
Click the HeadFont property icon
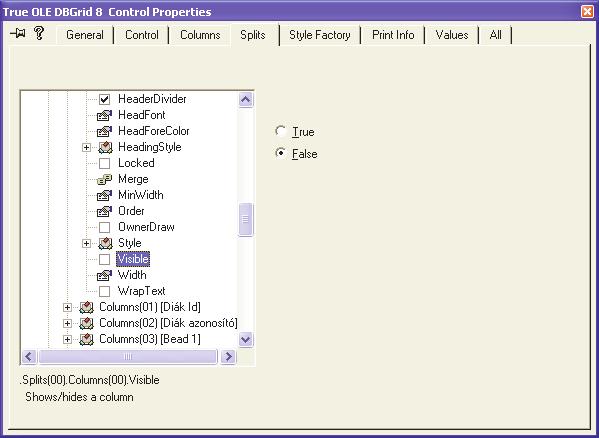tap(104, 115)
